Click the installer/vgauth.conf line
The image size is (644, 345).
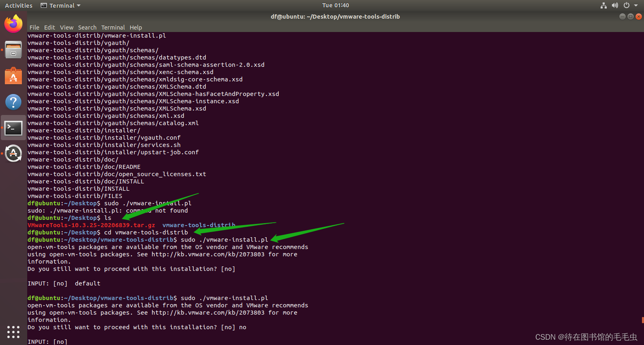(104, 138)
